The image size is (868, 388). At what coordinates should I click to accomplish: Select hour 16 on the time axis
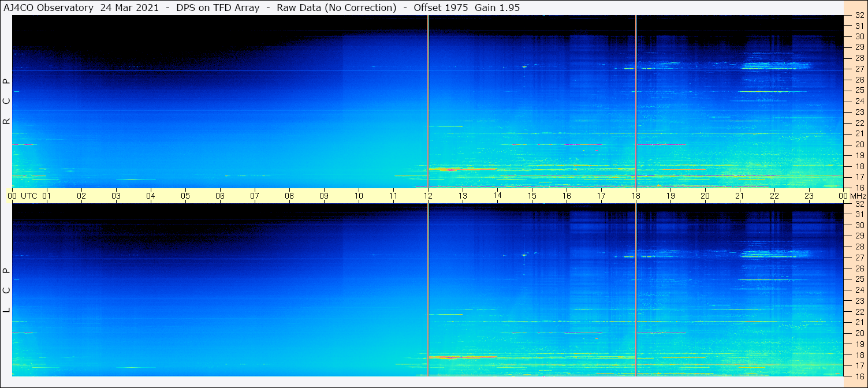pos(567,196)
